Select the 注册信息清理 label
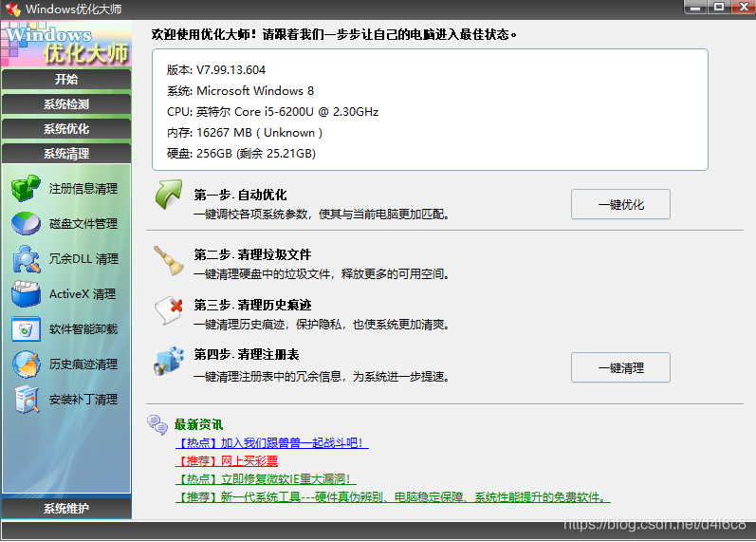Screen dimensions: 756x542 click(83, 189)
